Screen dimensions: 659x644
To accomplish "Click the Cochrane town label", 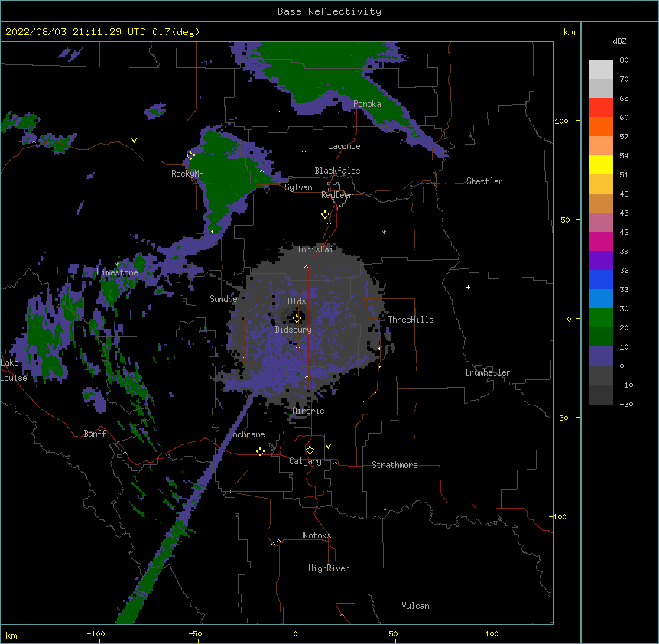I will tap(246, 434).
